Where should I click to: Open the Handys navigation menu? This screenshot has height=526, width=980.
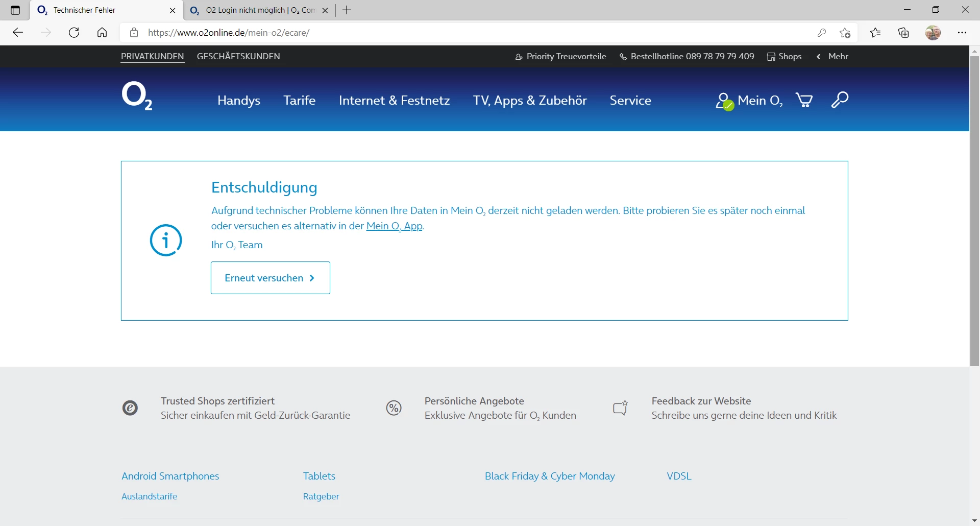pyautogui.click(x=239, y=101)
